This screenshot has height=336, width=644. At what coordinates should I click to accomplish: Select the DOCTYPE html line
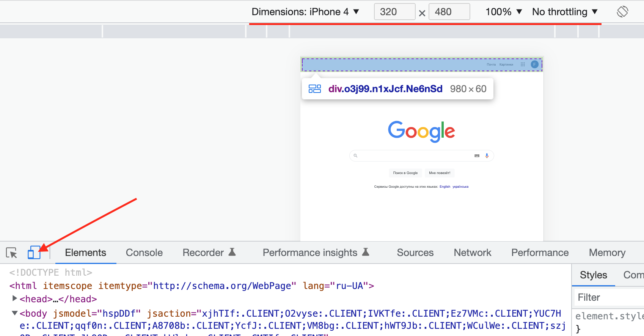coord(51,272)
